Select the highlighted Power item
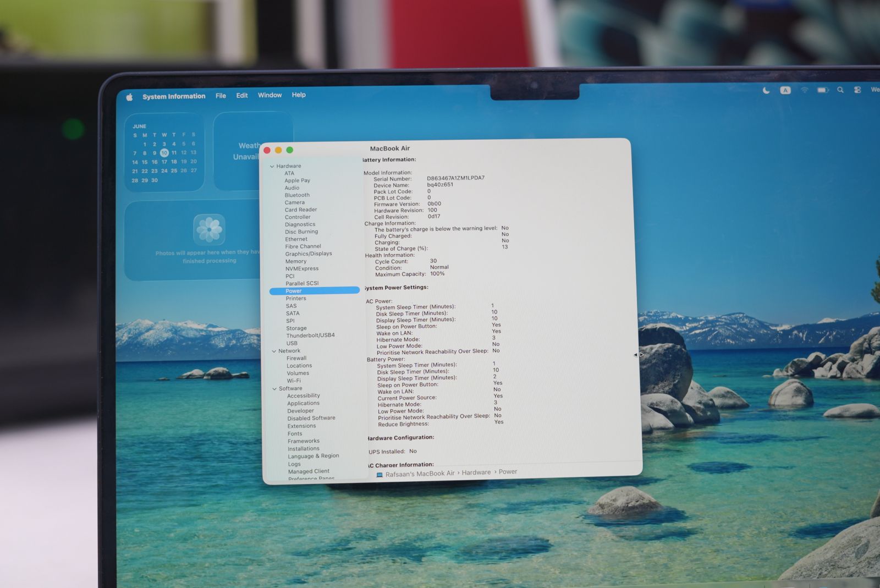Viewport: 880px width, 588px height. [x=315, y=290]
